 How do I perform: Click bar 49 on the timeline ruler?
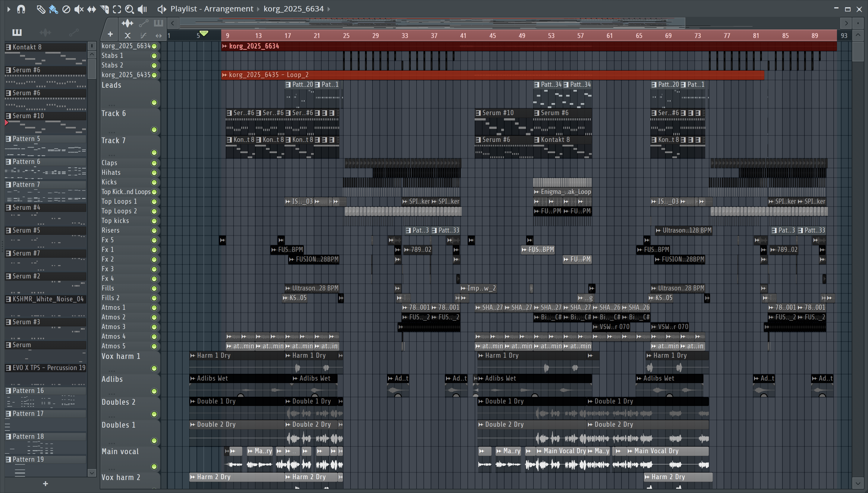522,36
